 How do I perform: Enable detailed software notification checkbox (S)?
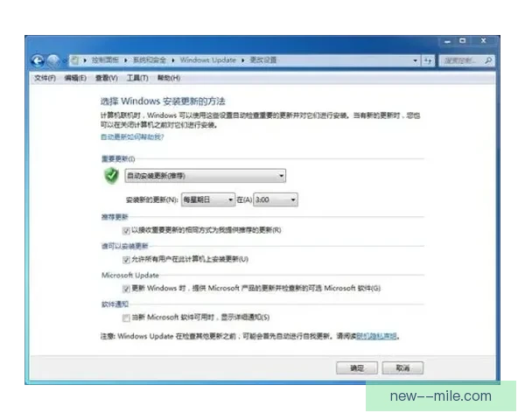(126, 318)
